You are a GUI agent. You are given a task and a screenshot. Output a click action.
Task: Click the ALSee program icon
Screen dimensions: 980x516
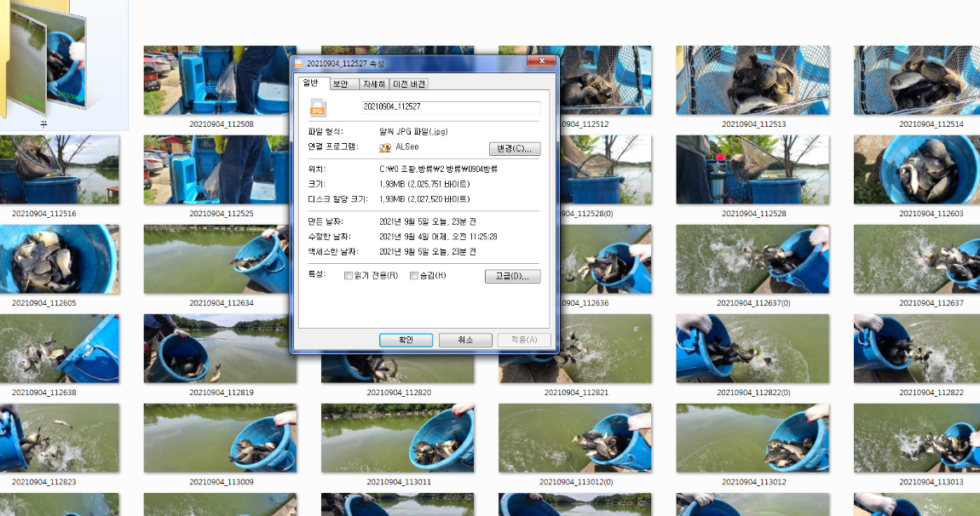386,147
